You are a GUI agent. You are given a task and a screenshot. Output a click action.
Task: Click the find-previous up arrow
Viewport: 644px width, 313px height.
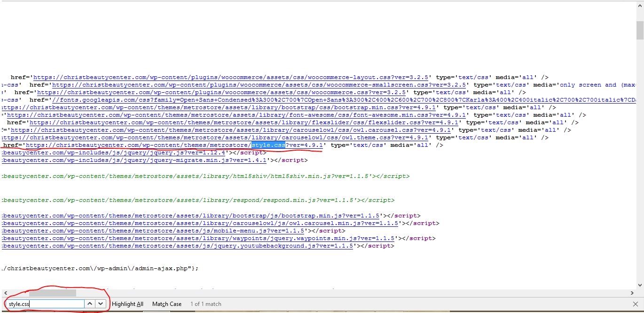[90, 304]
